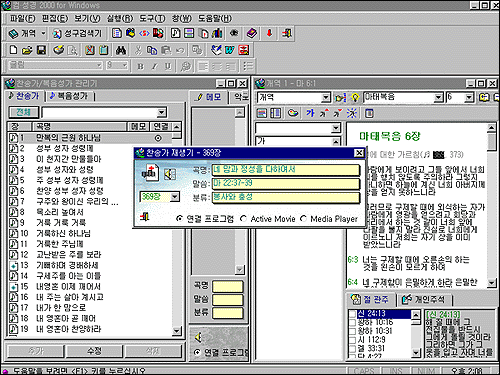
Task: Click the verse reference list scroll down arrow
Action: pyautogui.click(x=416, y=352)
